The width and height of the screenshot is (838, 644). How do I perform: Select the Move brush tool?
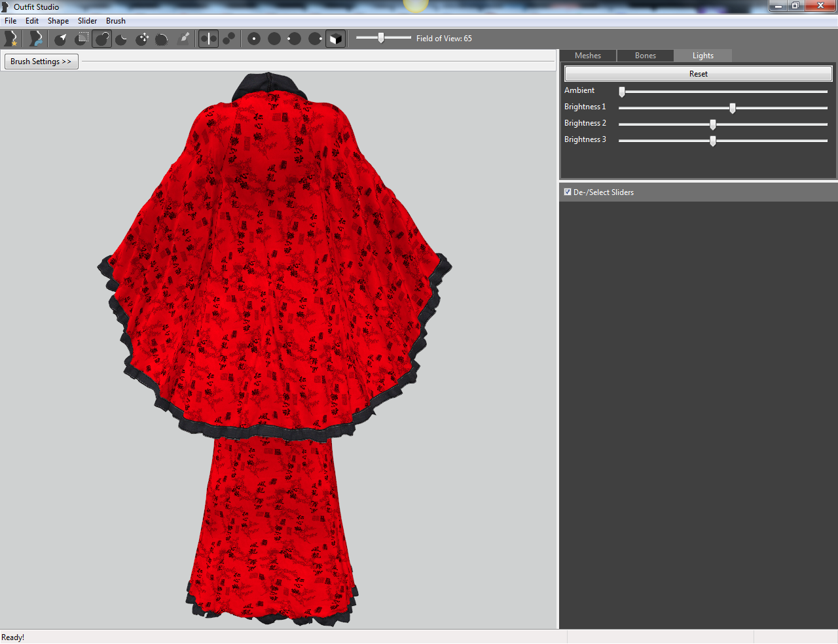[142, 39]
